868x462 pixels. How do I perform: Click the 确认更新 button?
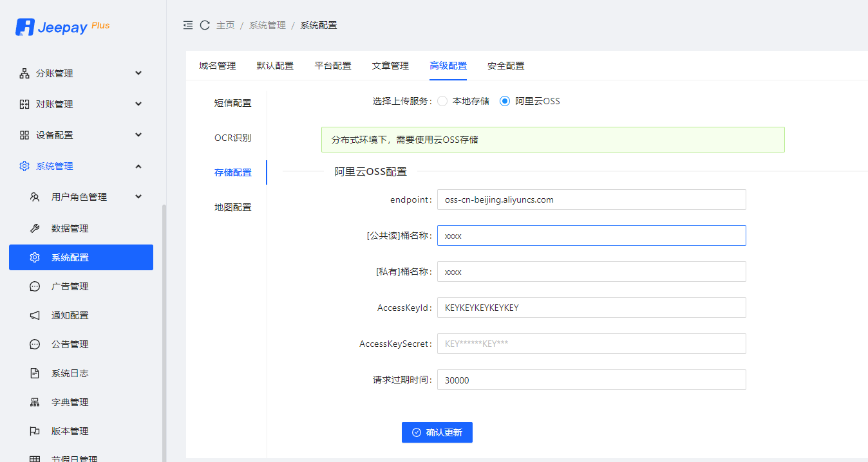pos(437,432)
